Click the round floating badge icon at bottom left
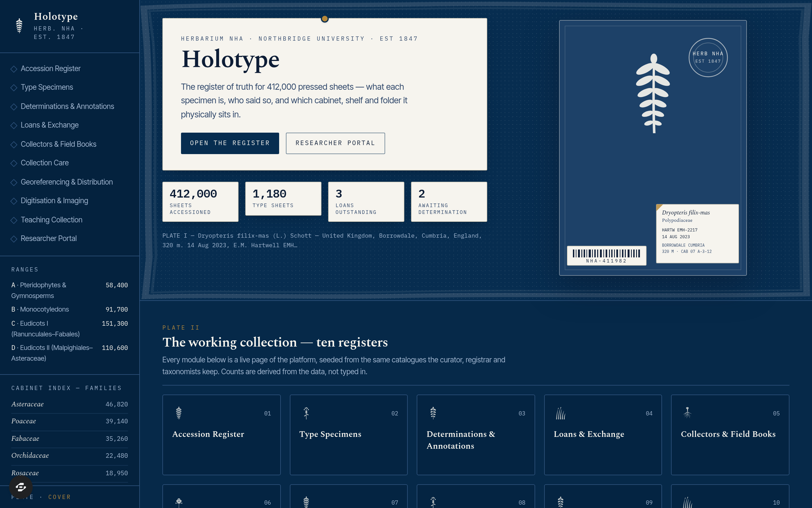 tap(21, 487)
